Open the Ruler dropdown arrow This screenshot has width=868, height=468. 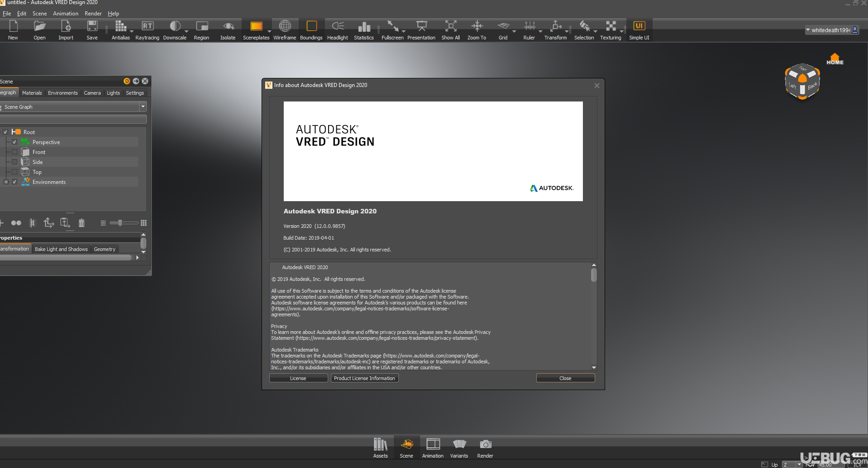pos(540,31)
